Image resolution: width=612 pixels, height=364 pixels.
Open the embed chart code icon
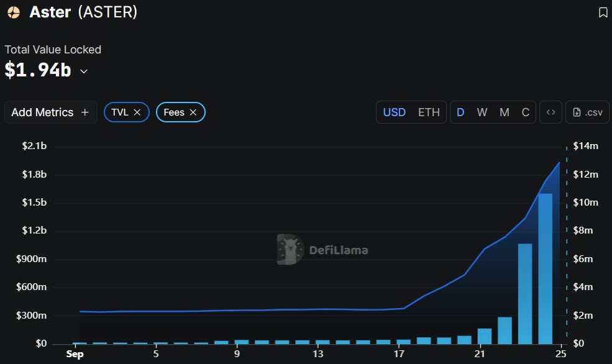(x=550, y=112)
